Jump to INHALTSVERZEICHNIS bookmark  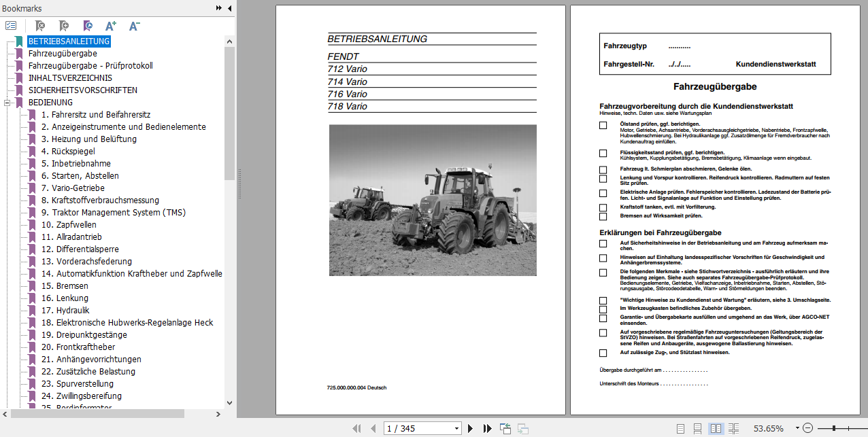pos(71,78)
